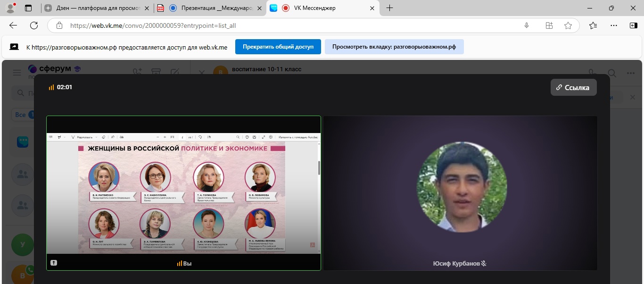Search in the chat with magnifier icon
Screen dimensions: 644x284
tap(611, 73)
